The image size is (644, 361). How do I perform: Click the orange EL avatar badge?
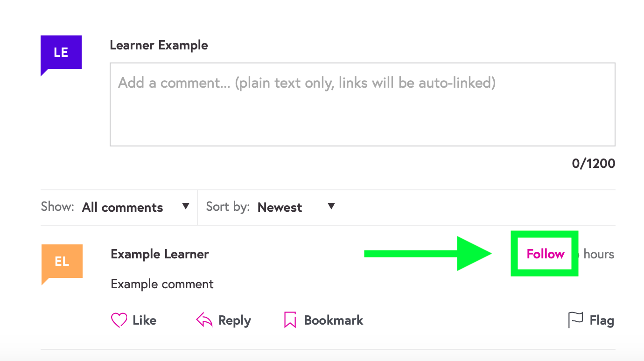(x=62, y=262)
